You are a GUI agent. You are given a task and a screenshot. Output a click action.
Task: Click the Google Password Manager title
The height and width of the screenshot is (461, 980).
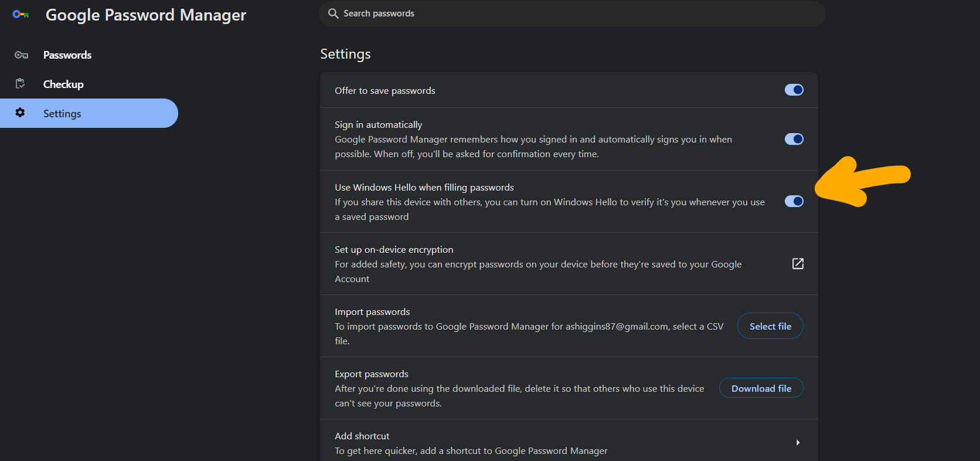point(146,15)
